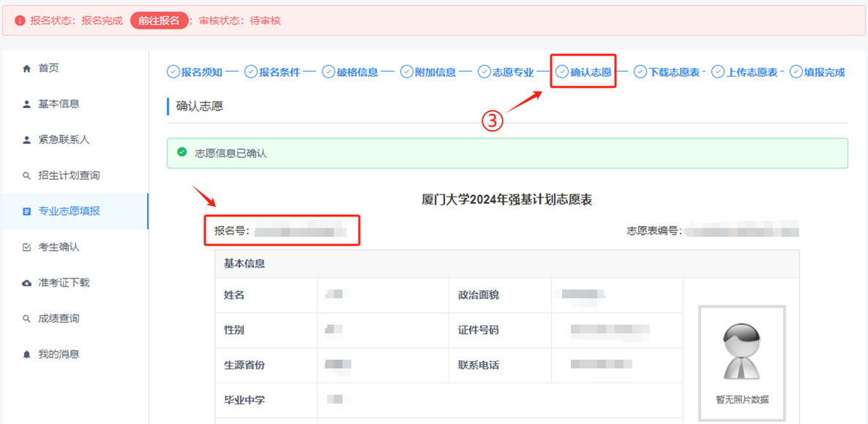Image resolution: width=868 pixels, height=424 pixels.
Task: Select the 确认志愿 step
Action: [x=583, y=72]
